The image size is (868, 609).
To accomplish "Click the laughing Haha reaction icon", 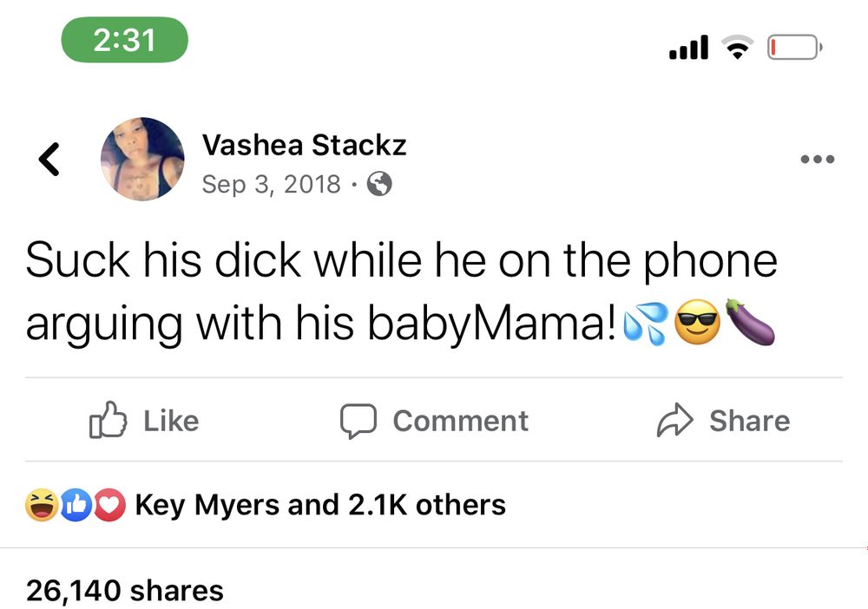I will point(42,505).
